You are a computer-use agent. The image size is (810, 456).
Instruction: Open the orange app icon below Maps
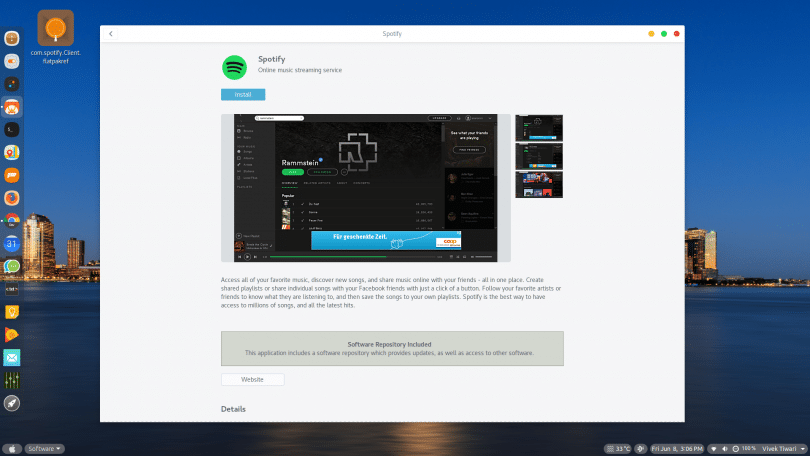pos(11,175)
